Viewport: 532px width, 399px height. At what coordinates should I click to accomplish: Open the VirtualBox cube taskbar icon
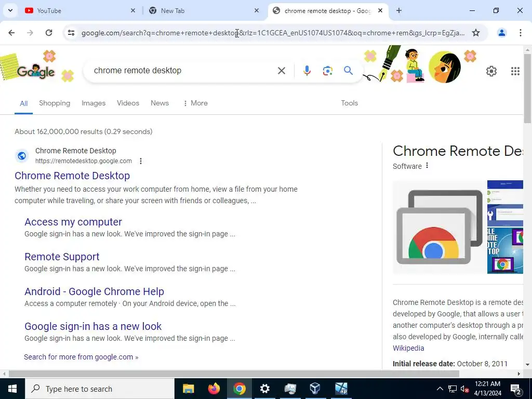click(x=315, y=389)
